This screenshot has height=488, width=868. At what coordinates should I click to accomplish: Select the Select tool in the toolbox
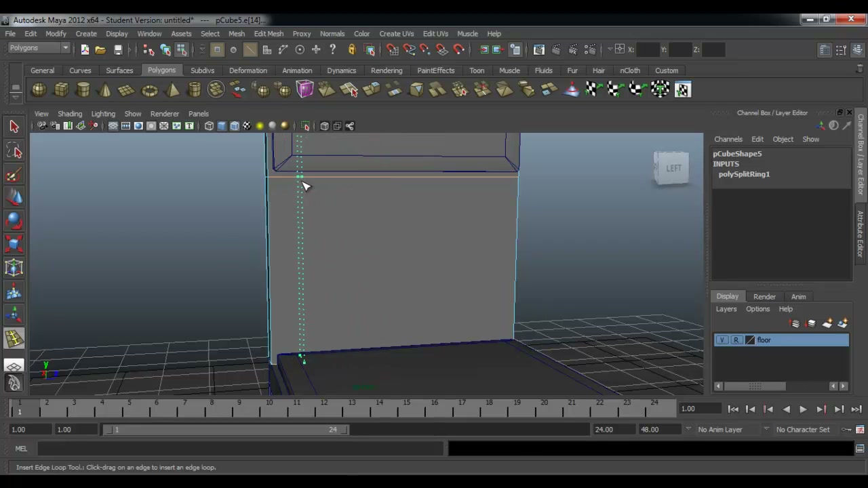click(x=14, y=126)
